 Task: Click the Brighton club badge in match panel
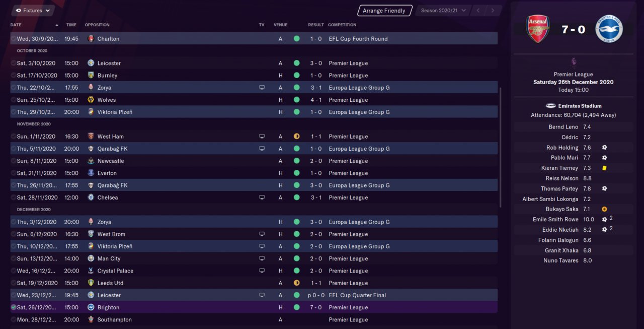(x=609, y=29)
